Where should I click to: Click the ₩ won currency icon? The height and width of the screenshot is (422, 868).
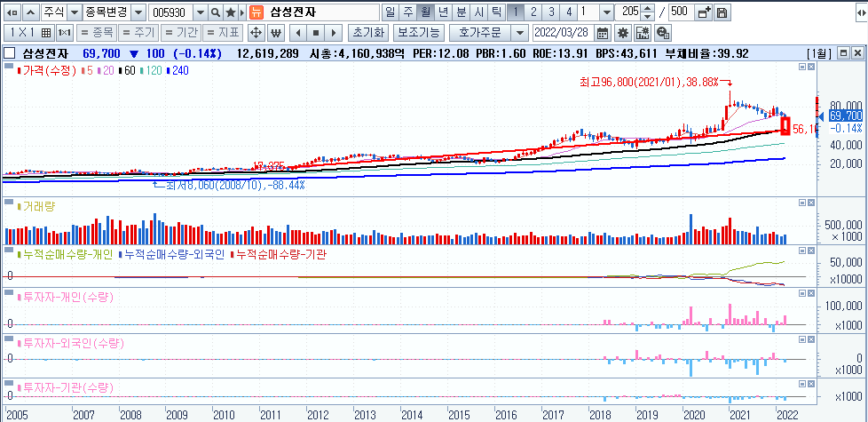[276, 33]
